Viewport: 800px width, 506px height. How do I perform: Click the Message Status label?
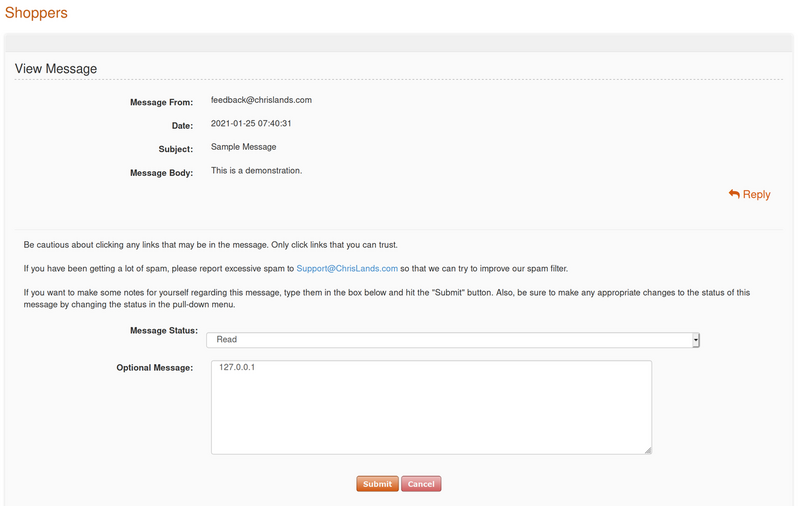(164, 331)
